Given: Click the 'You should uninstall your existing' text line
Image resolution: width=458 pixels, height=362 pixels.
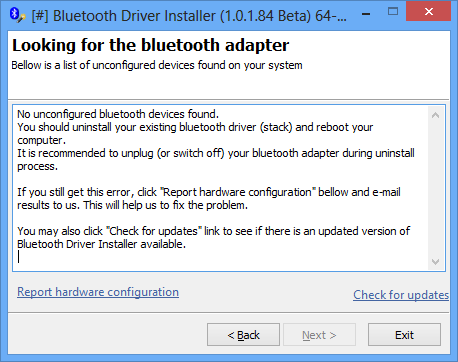Looking at the screenshot, I should pos(195,127).
